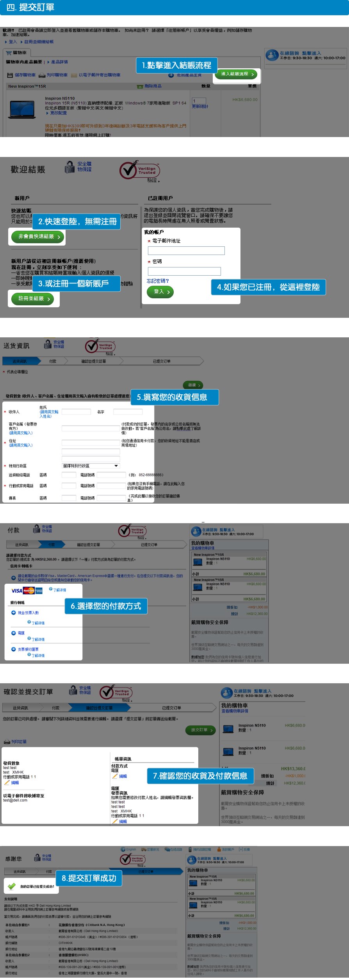Click 編輯 under 付款方式
This screenshot has width=349, height=980.
(x=123, y=776)
